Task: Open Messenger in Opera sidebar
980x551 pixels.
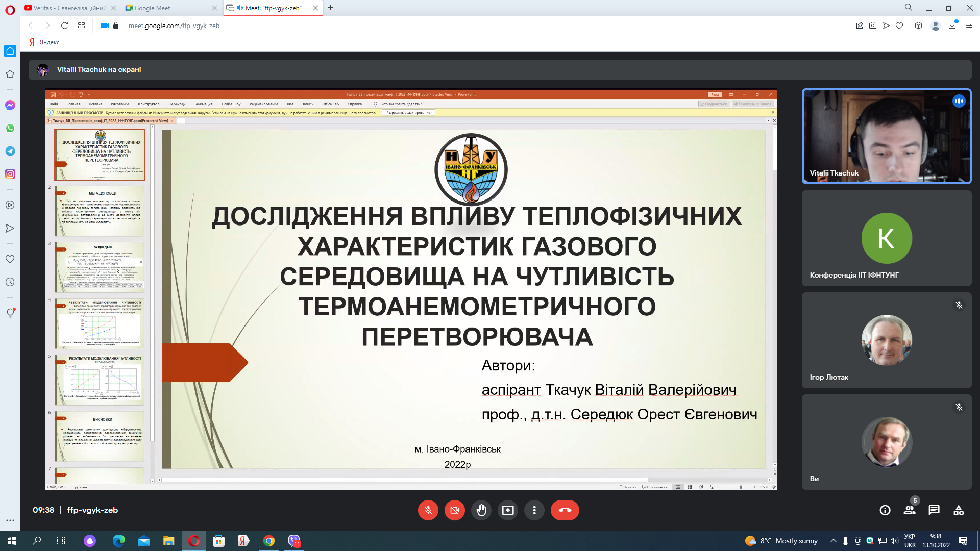Action: [x=10, y=105]
